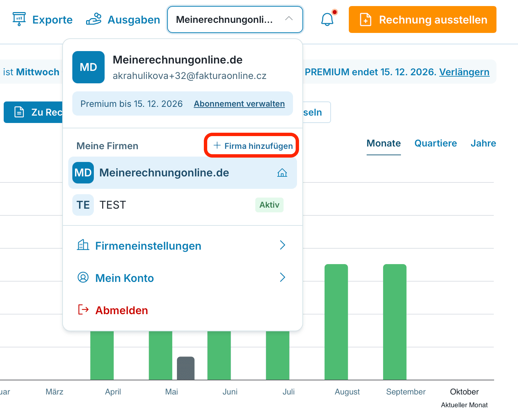The height and width of the screenshot is (420, 518).
Task: Click the green Juli bar in chart
Action: 278,355
